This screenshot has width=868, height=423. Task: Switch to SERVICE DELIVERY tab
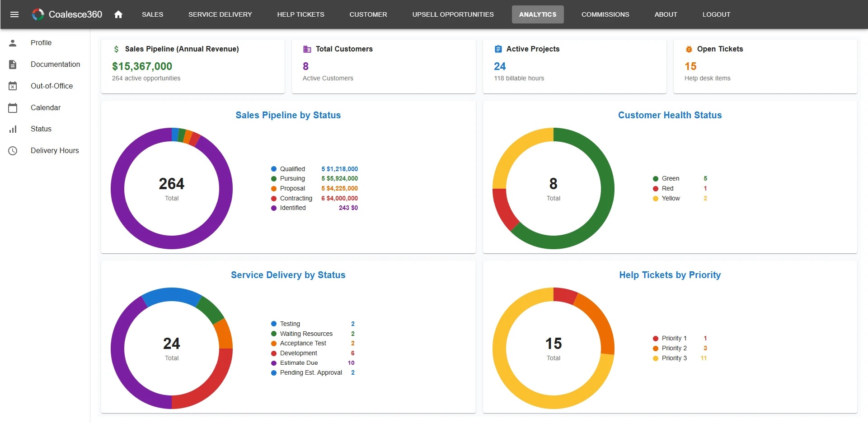click(x=220, y=14)
